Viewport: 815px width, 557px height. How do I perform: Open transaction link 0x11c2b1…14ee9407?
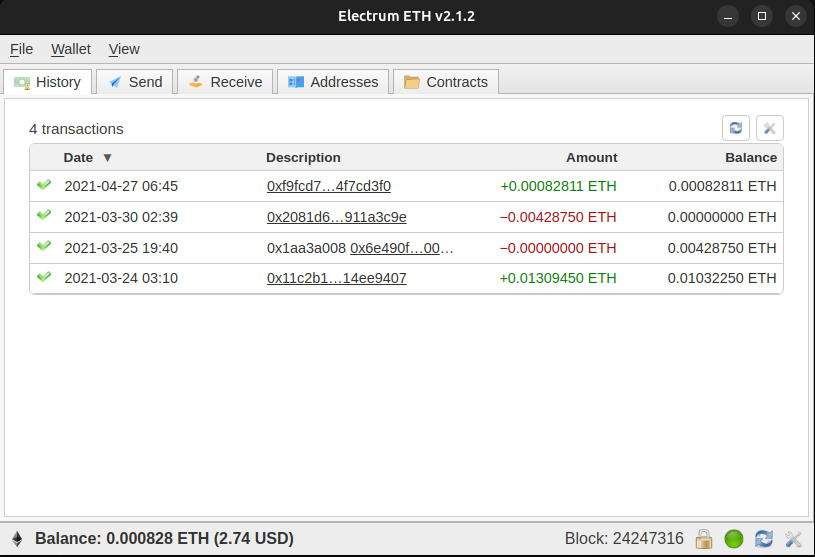tap(336, 278)
